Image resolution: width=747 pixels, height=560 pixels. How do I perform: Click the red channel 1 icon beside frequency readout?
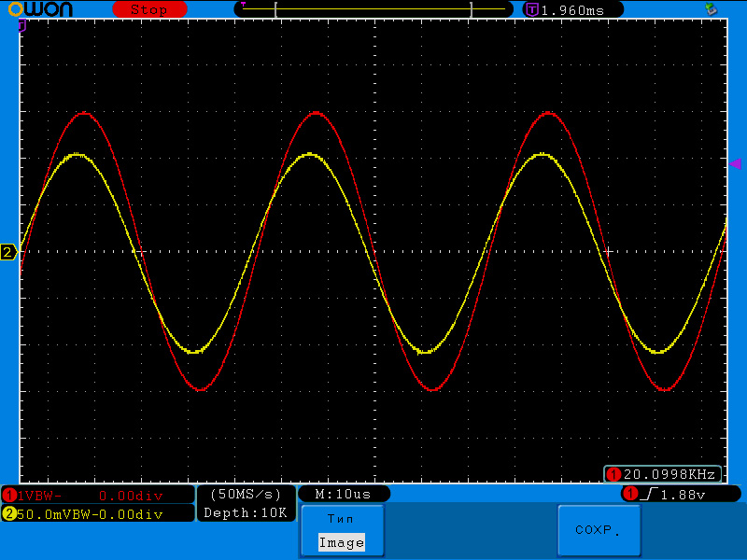click(x=613, y=474)
